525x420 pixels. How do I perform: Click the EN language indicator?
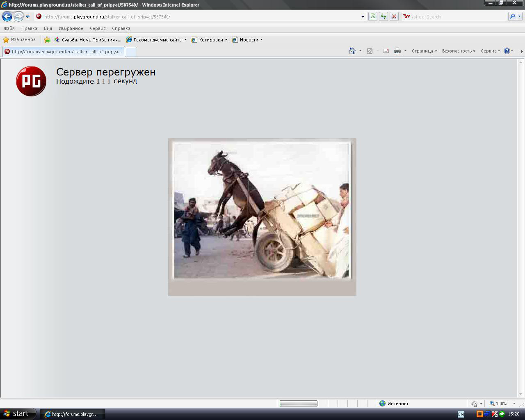point(461,414)
